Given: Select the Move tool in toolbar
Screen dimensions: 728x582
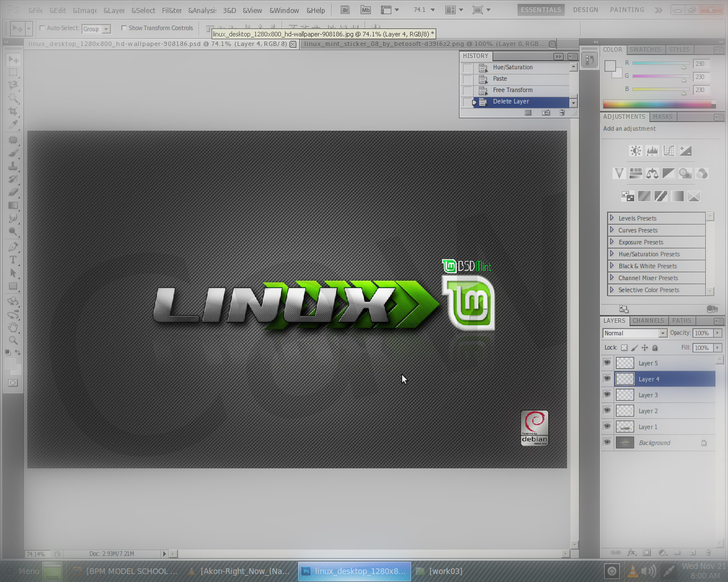Looking at the screenshot, I should tap(13, 60).
